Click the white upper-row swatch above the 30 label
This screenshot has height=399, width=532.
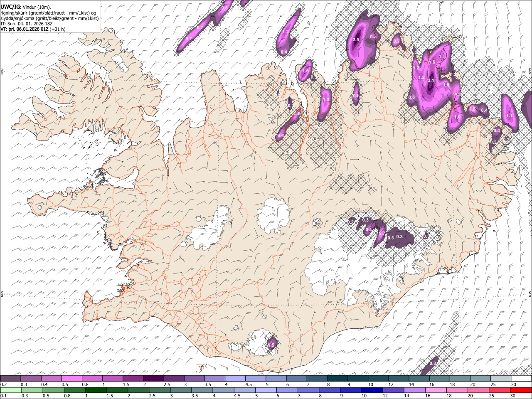pos(521,378)
